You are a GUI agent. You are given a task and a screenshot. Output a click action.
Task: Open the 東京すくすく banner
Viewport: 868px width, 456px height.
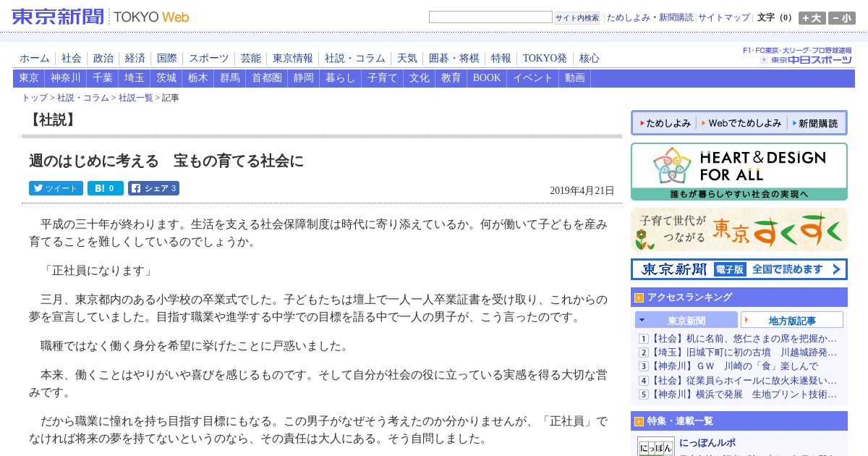[739, 229]
